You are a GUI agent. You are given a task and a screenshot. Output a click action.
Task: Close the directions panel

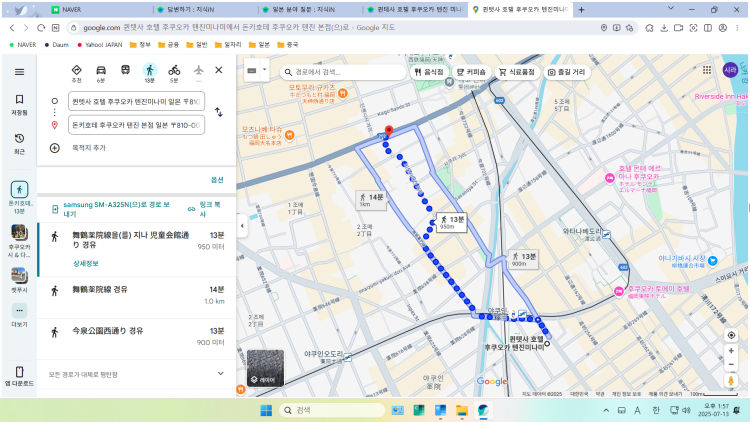coord(219,70)
